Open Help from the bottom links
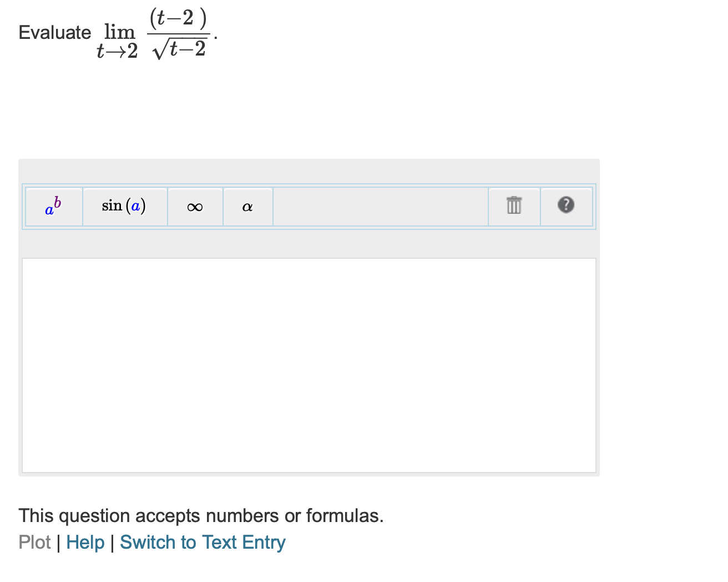 (85, 543)
